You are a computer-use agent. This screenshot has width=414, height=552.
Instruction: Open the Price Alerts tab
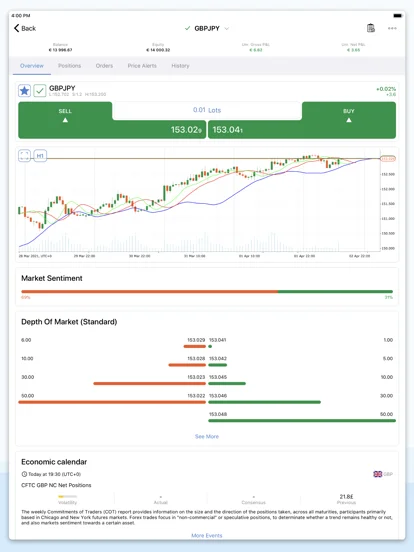coord(142,66)
